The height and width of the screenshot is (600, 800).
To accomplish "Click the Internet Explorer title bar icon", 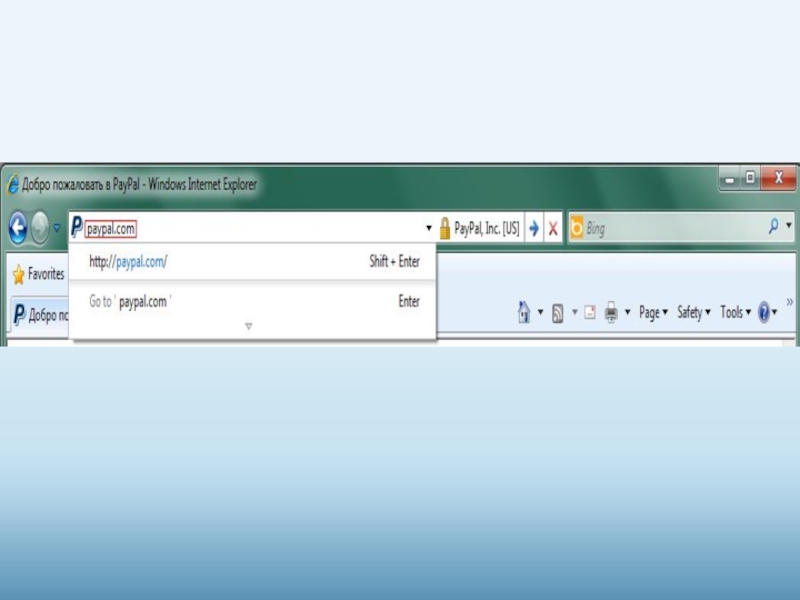I will (x=13, y=184).
